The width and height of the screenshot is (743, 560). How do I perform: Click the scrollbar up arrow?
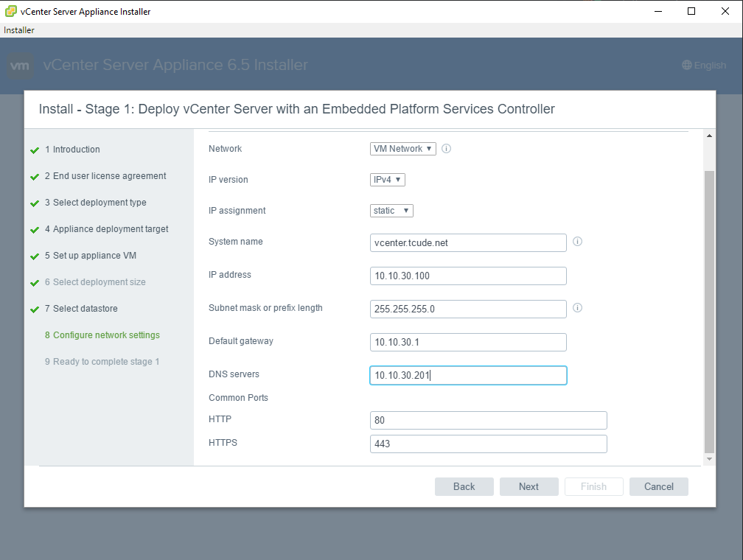point(709,136)
